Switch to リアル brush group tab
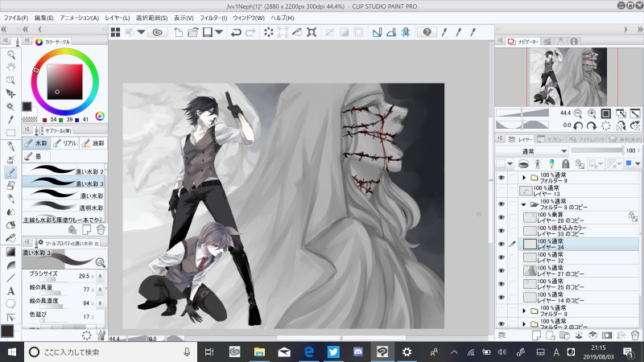644x362 pixels. pos(65,143)
